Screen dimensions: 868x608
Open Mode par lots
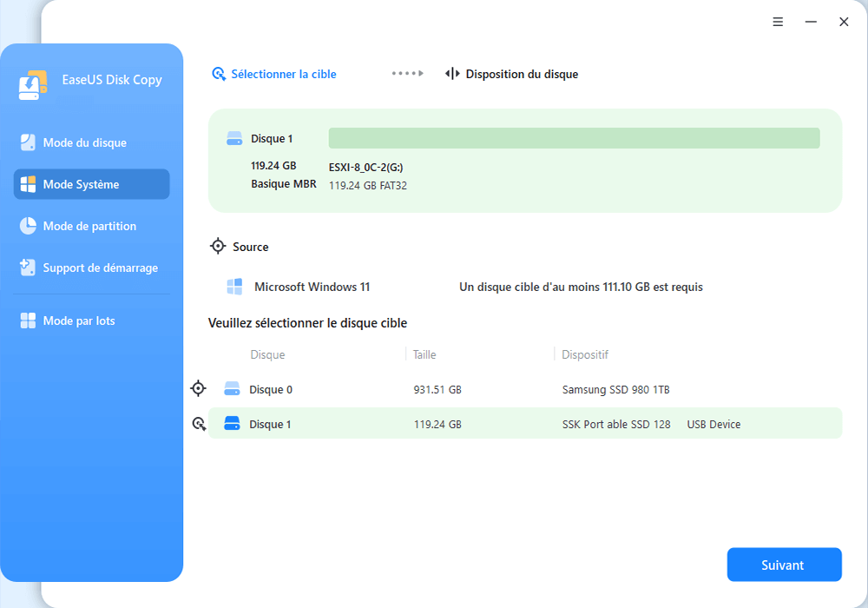91,321
